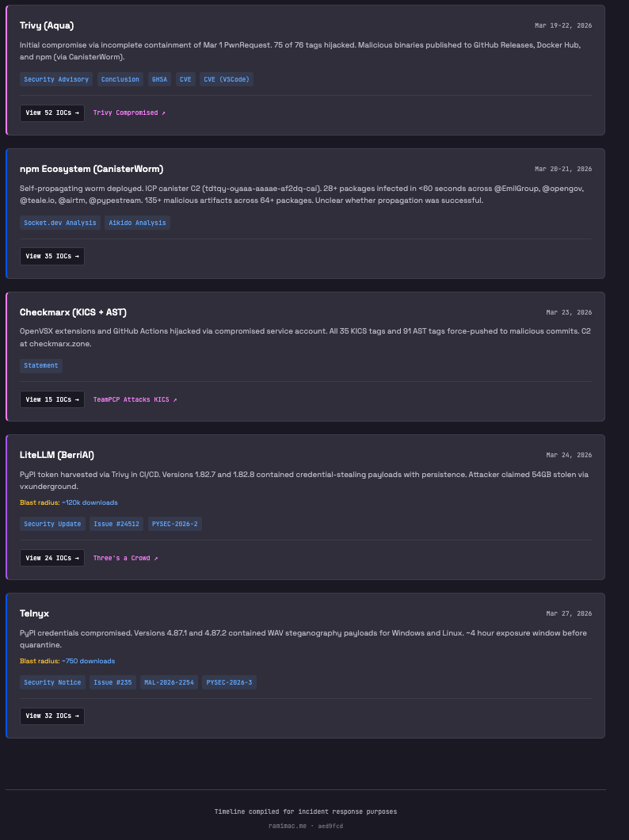Expand View 15 IOCs for Checkmarx
This screenshot has width=629, height=840.
(x=52, y=399)
